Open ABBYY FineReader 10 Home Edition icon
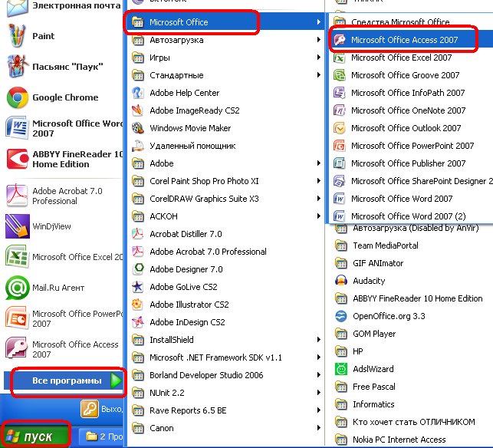 (x=18, y=159)
